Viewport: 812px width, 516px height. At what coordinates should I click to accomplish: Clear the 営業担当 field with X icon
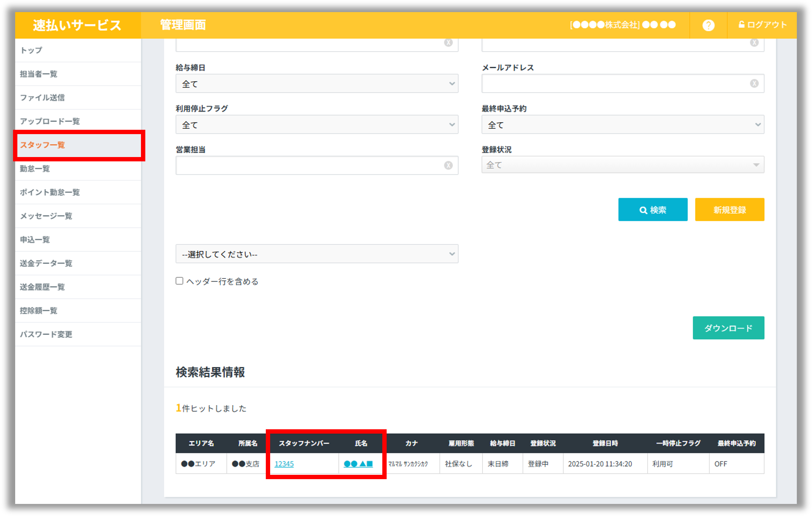pos(448,165)
